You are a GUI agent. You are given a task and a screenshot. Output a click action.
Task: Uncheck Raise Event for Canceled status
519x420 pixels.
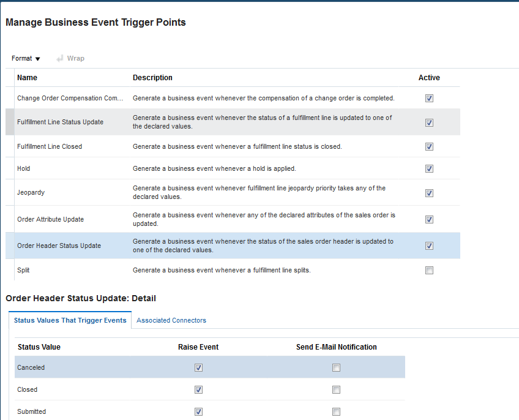[198, 367]
